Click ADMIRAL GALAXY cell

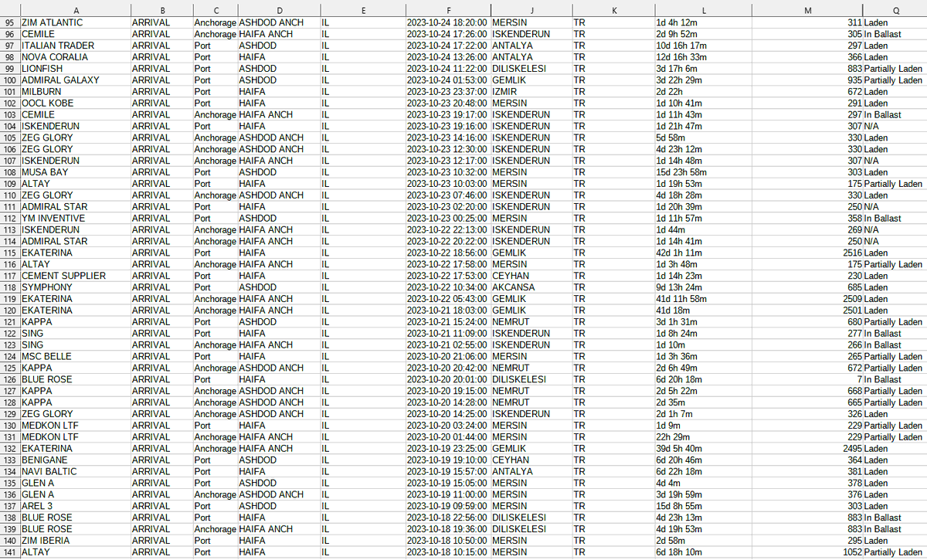click(76, 80)
